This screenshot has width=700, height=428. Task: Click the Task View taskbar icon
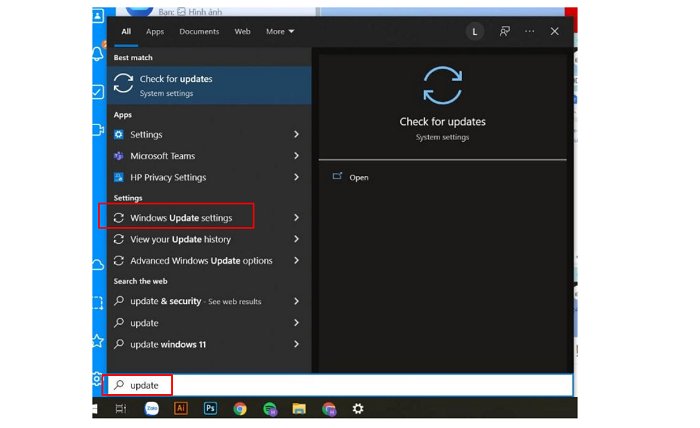(x=121, y=408)
